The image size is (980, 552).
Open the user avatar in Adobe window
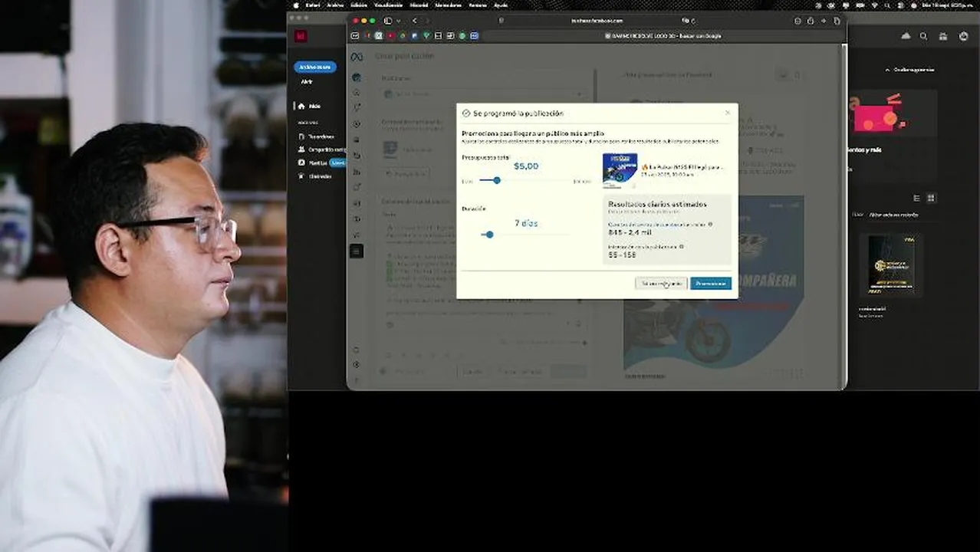963,36
